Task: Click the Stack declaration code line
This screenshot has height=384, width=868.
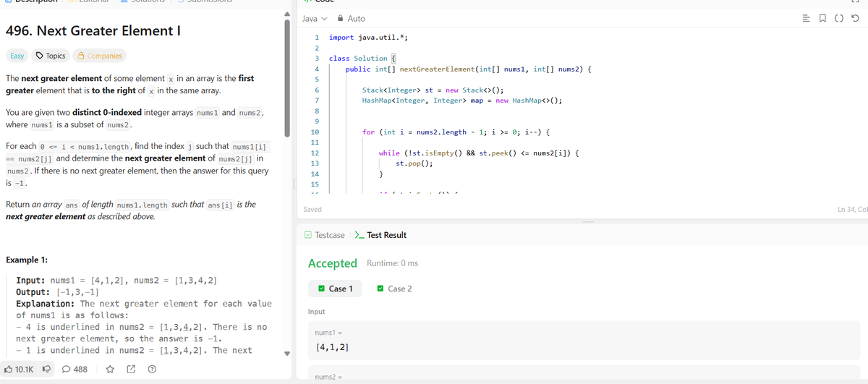Action: click(x=433, y=90)
